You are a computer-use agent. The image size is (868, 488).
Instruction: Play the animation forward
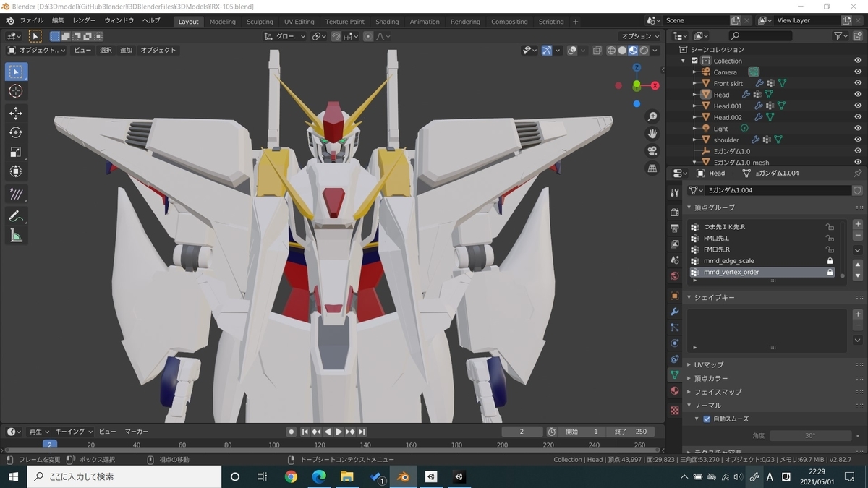(339, 432)
